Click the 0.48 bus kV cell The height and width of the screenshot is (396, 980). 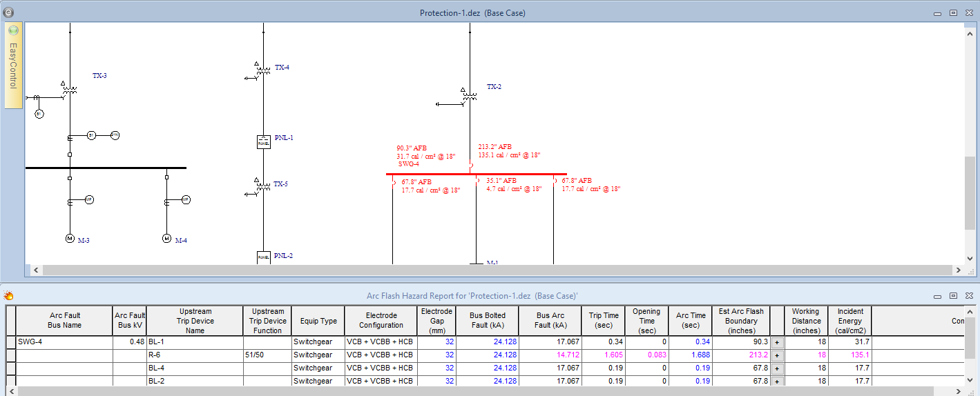(130, 342)
